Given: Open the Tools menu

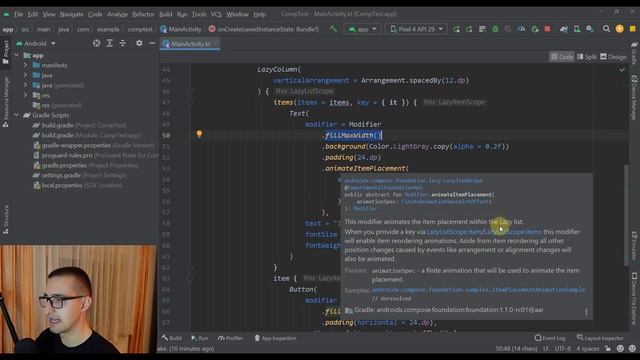Looking at the screenshot, I should (199, 14).
